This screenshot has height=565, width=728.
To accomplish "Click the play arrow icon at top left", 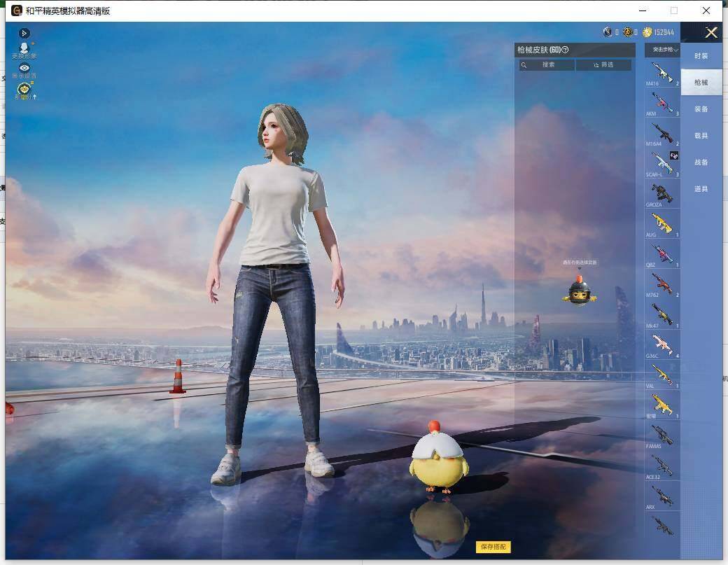I will click(24, 34).
